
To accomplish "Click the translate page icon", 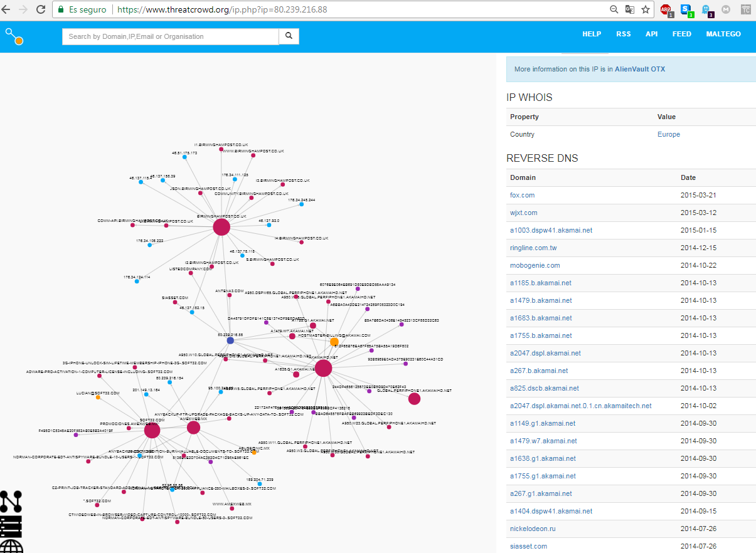I will coord(630,10).
